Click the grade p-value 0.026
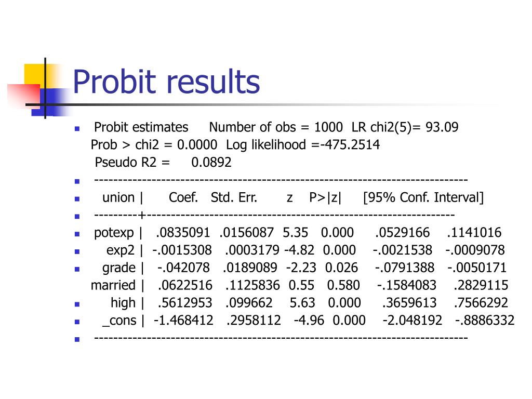532x399 pixels. 341,268
